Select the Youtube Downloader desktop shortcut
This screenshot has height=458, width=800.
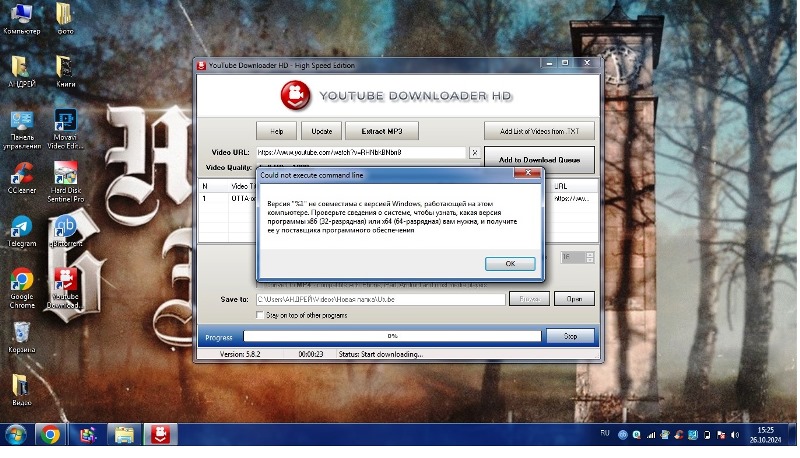(65, 289)
